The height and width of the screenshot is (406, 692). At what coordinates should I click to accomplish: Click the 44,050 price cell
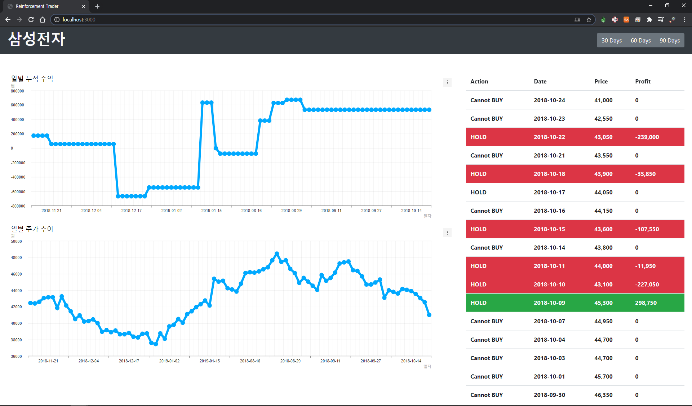603,192
